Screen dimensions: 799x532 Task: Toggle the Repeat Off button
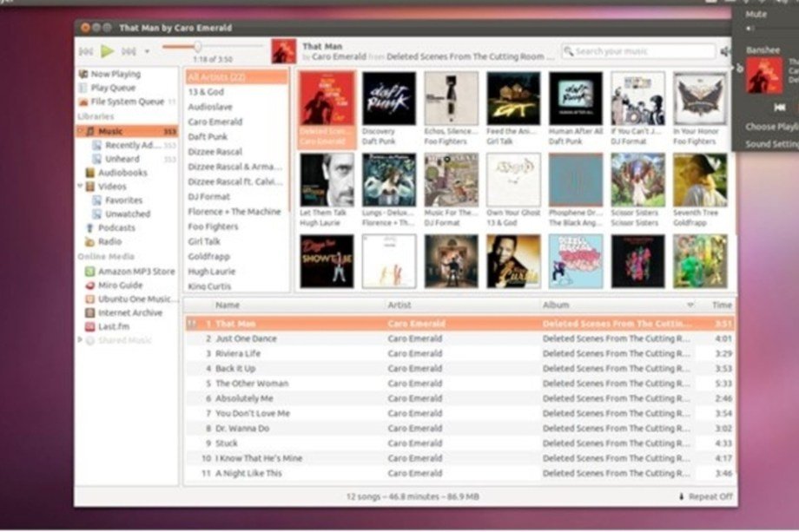pos(706,496)
